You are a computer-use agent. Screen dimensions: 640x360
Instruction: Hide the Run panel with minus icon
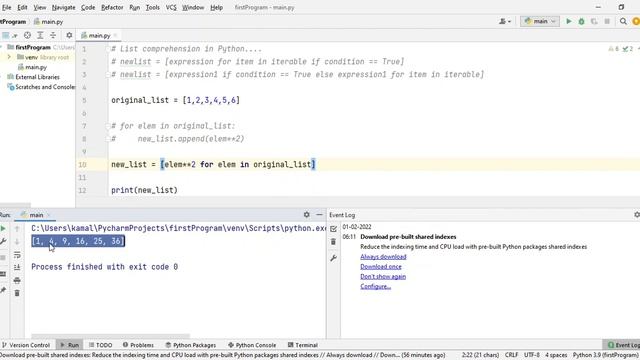tap(319, 215)
